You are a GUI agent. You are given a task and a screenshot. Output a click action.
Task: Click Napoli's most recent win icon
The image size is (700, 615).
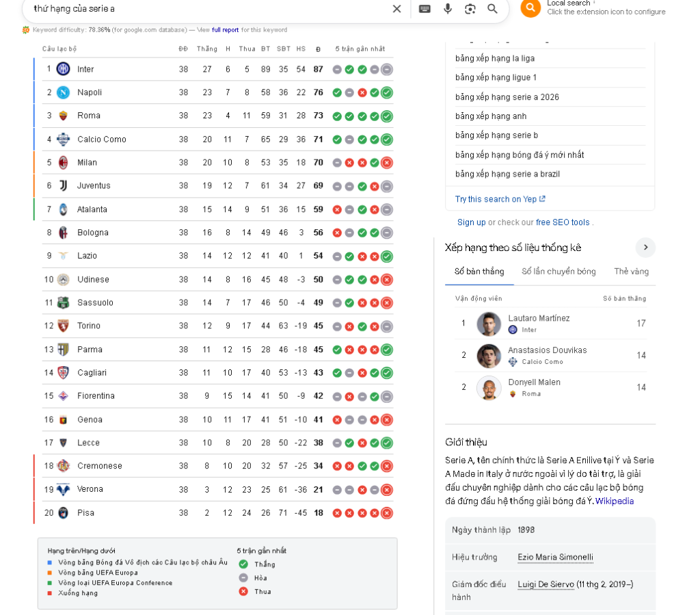(387, 93)
